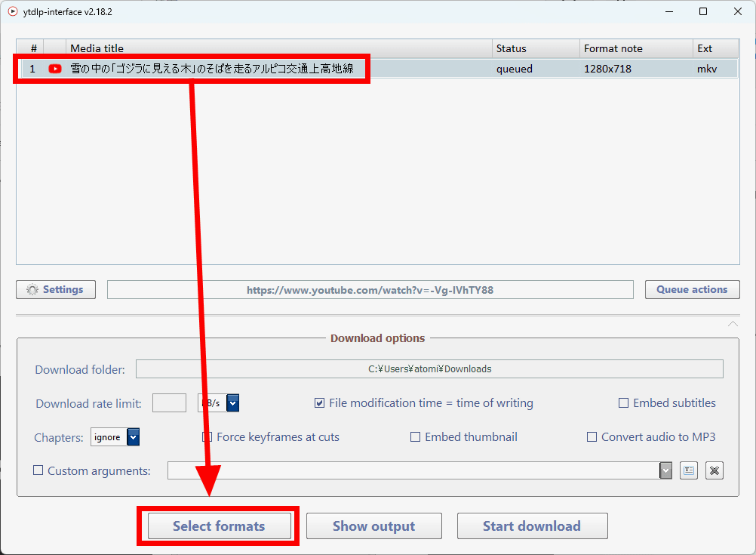
Task: Expand the custom arguments combo box dropdown
Action: click(x=665, y=470)
